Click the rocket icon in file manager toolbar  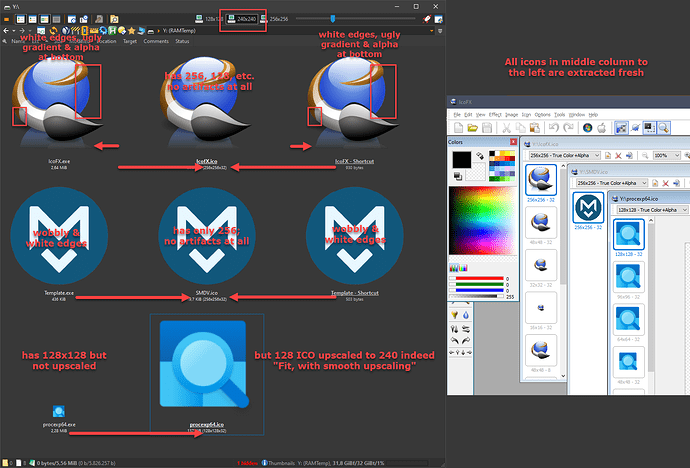426,19
